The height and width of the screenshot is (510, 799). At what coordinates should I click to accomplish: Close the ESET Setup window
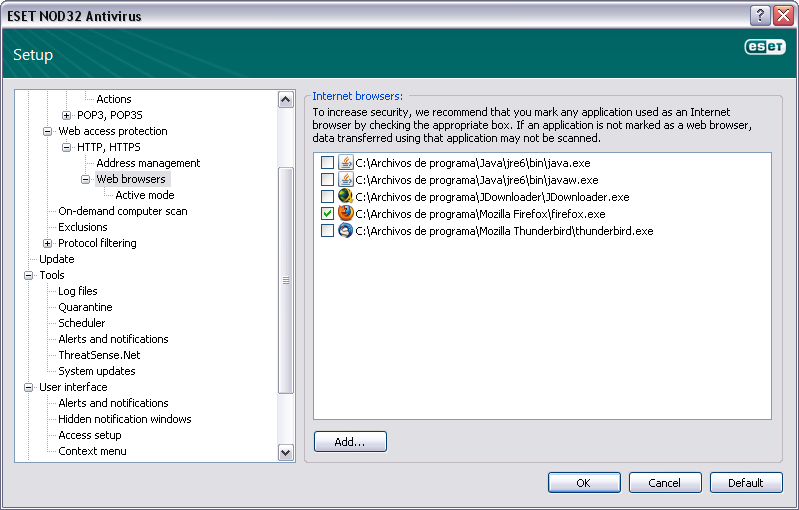[783, 15]
